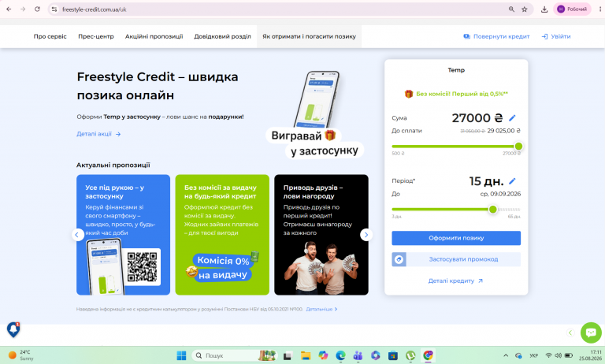Click the small collapse chevron near chat
The height and width of the screenshot is (364, 605).
tap(570, 332)
